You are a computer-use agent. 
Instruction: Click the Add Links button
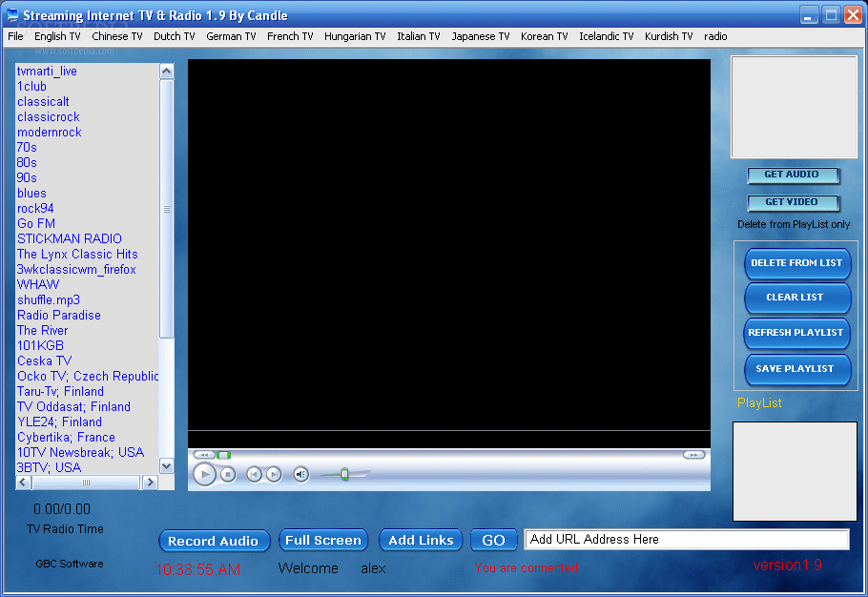[x=421, y=540]
